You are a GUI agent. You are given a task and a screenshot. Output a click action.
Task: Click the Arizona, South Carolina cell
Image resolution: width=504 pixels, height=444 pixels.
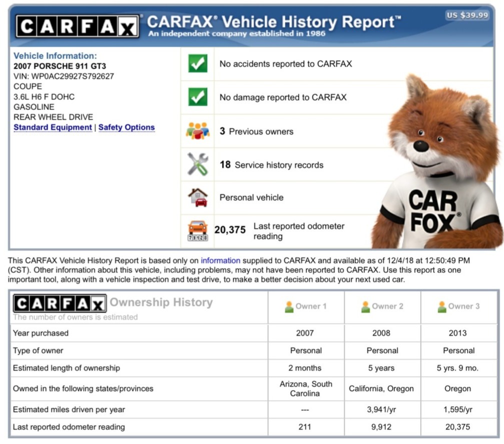(305, 388)
